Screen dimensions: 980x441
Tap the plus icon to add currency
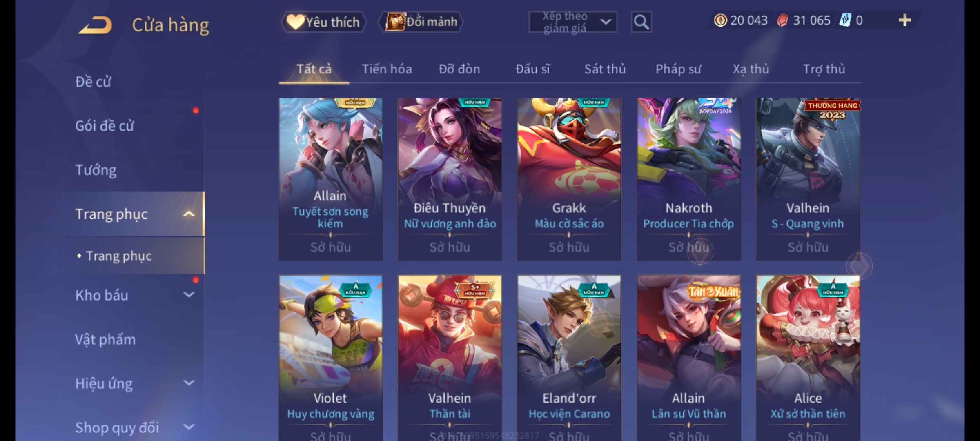(905, 20)
